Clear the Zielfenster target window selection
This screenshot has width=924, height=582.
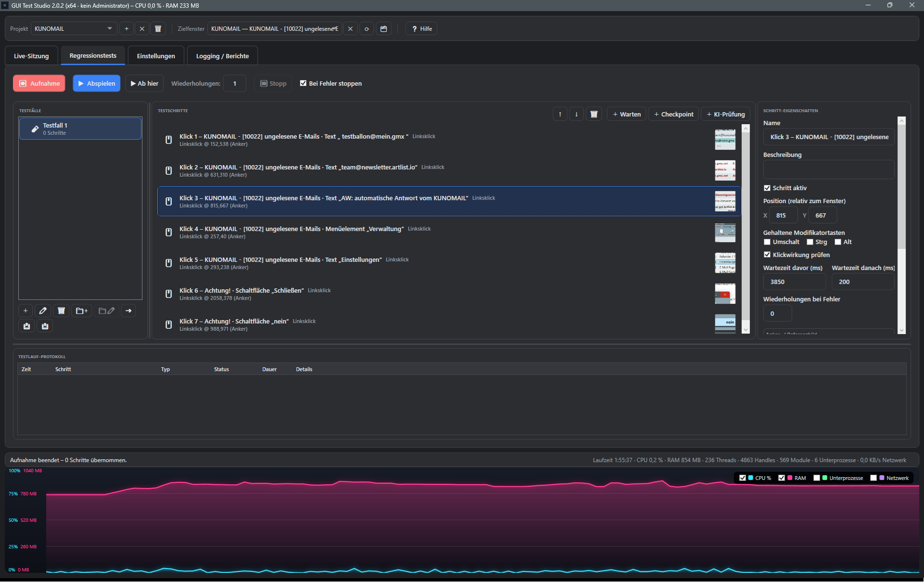350,29
